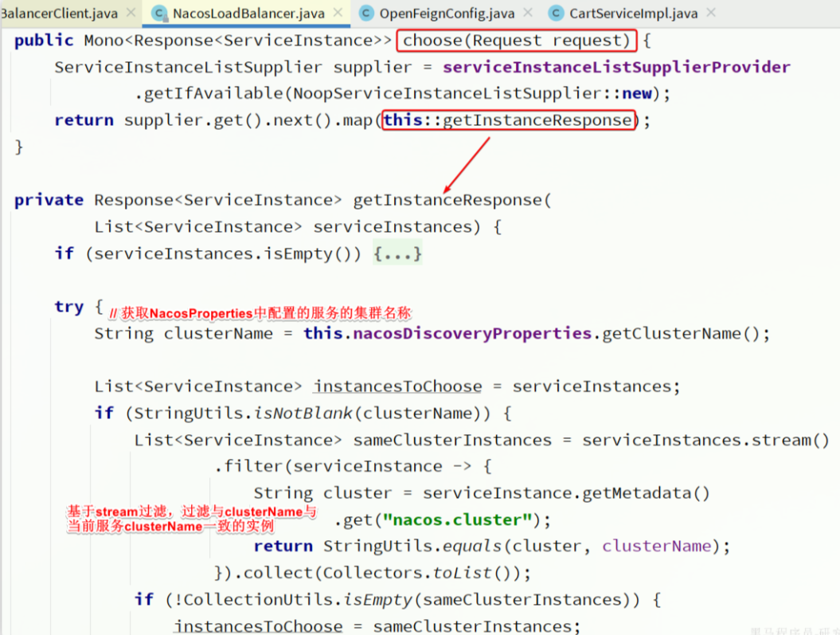Close the NacosLoadBalancer.java tab

pos(338,13)
